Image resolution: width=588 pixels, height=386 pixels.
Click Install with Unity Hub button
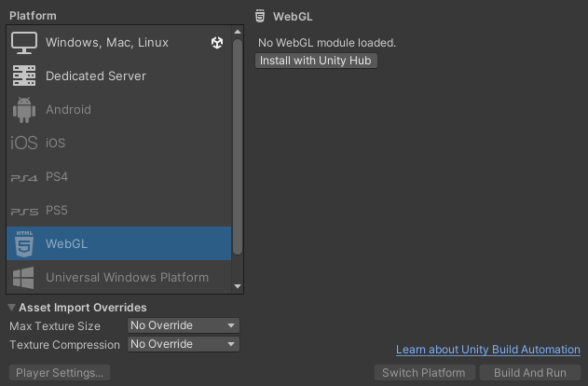[316, 61]
